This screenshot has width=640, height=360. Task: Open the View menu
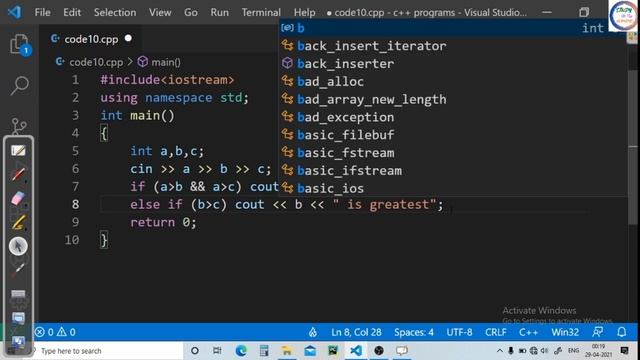160,12
